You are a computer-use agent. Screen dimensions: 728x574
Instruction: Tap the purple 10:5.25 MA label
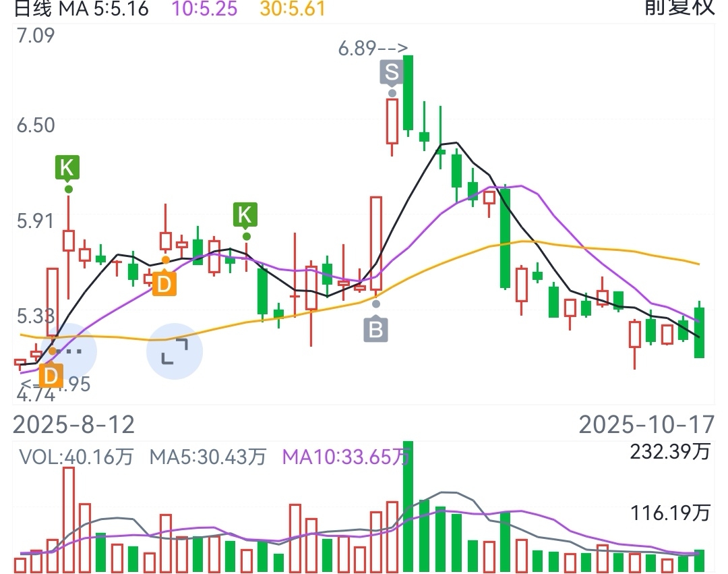coord(204,8)
